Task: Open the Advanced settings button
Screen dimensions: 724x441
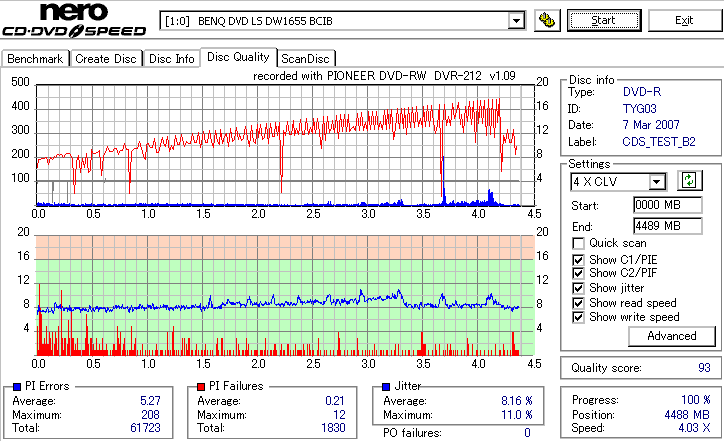Action: pyautogui.click(x=672, y=336)
